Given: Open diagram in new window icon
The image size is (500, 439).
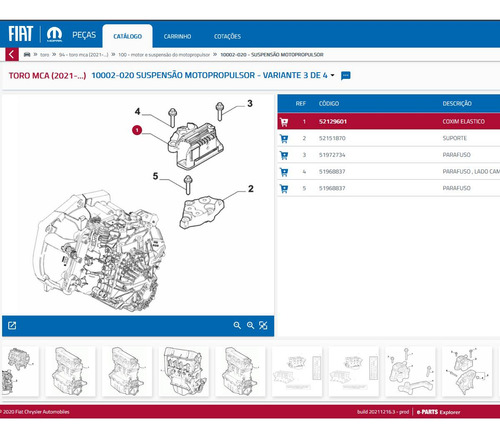Looking at the screenshot, I should coord(12,325).
